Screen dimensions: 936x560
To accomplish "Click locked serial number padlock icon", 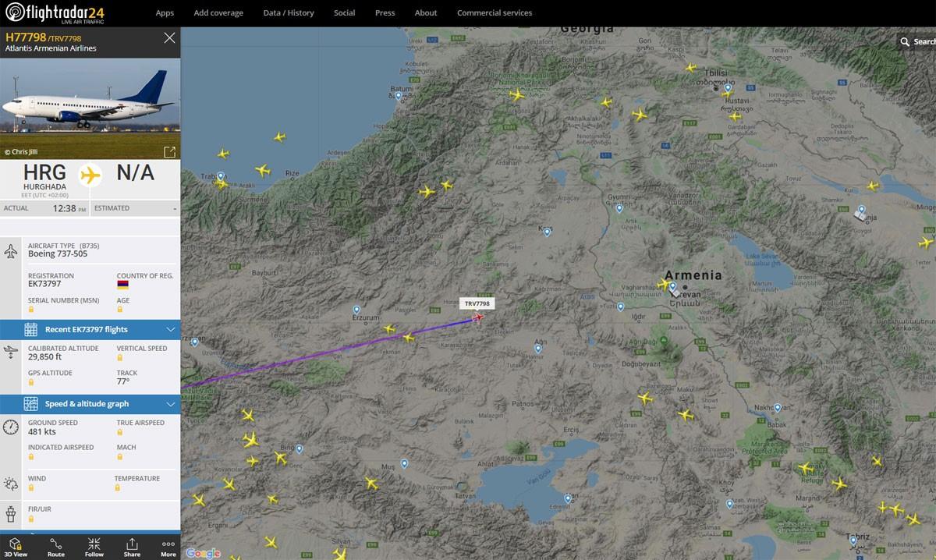I will tap(31, 310).
